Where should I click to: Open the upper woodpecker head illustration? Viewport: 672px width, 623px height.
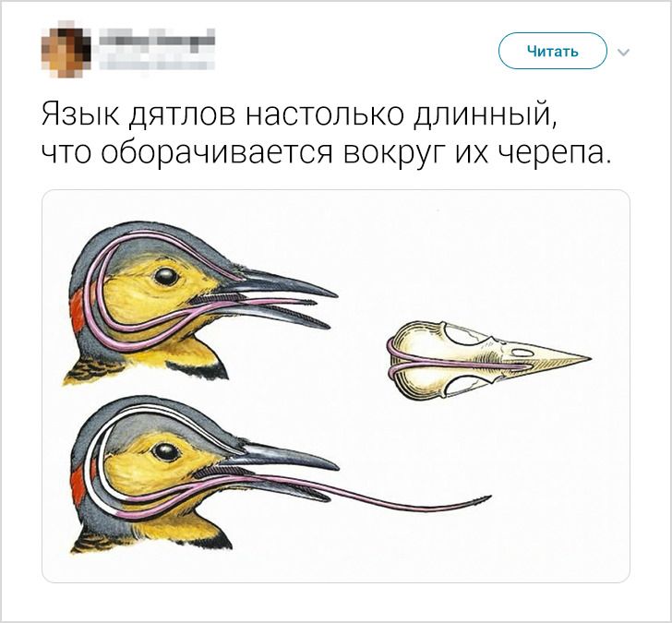click(201, 302)
